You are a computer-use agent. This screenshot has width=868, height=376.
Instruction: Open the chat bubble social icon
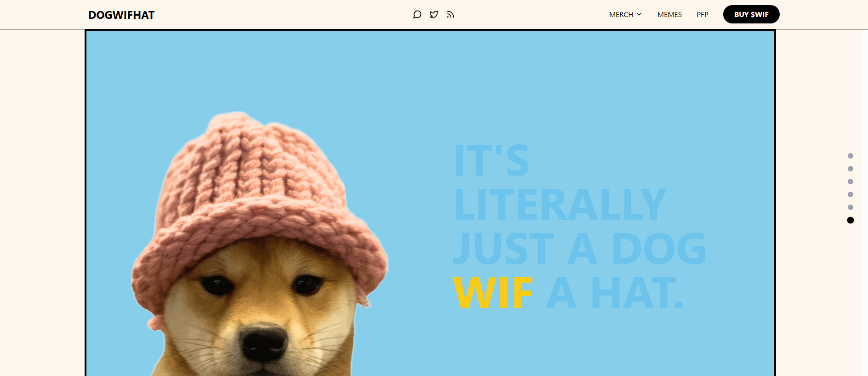point(417,15)
